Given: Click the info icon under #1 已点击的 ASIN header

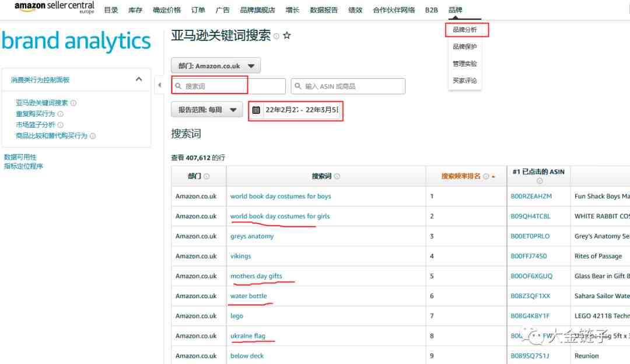Looking at the screenshot, I should (x=540, y=181).
